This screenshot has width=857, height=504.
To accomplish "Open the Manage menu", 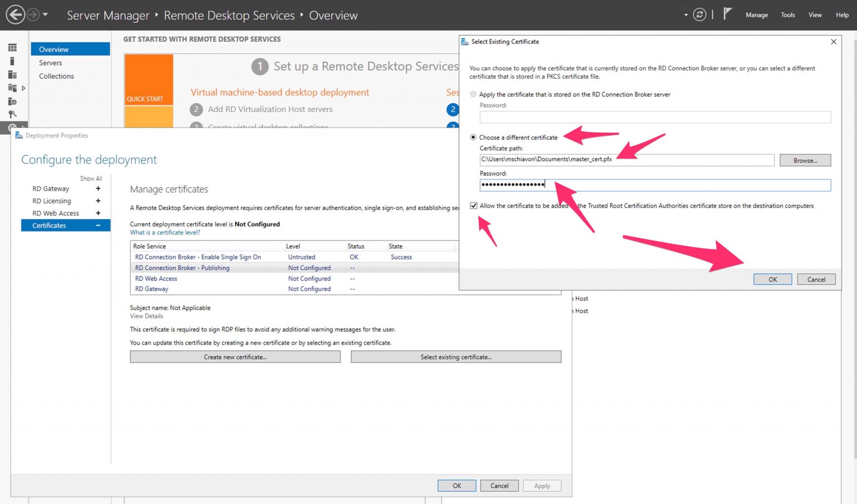I will coord(757,15).
